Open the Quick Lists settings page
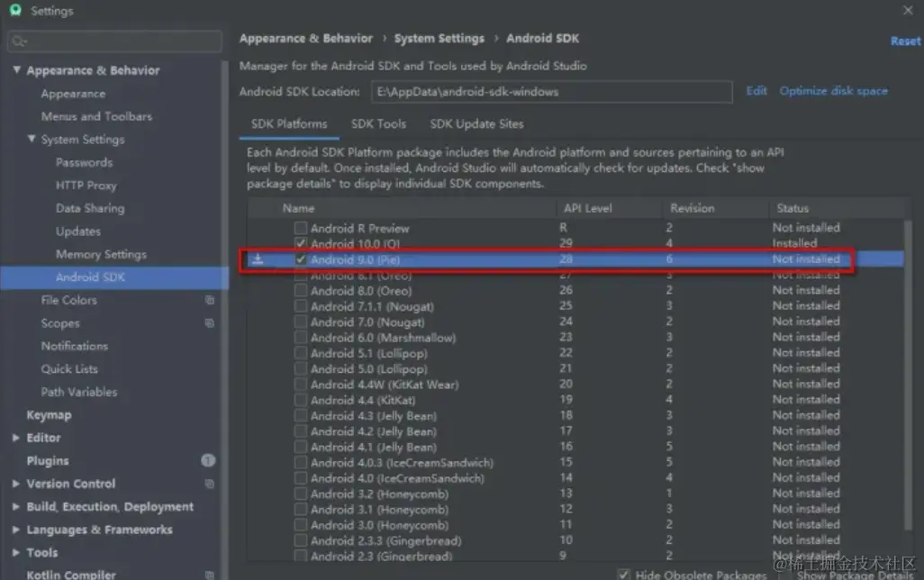 click(69, 369)
